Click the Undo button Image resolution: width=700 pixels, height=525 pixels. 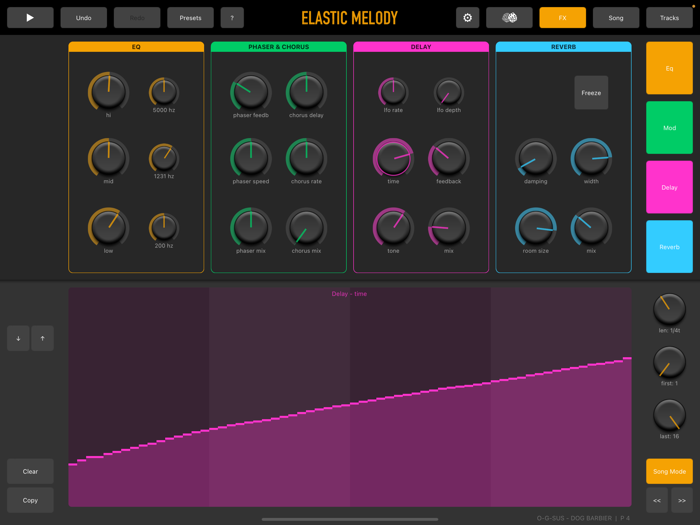click(x=83, y=18)
